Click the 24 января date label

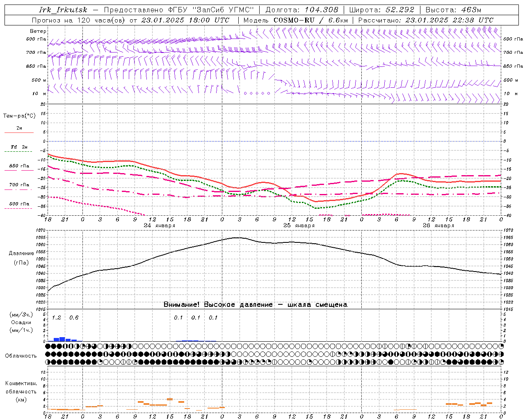click(x=159, y=226)
